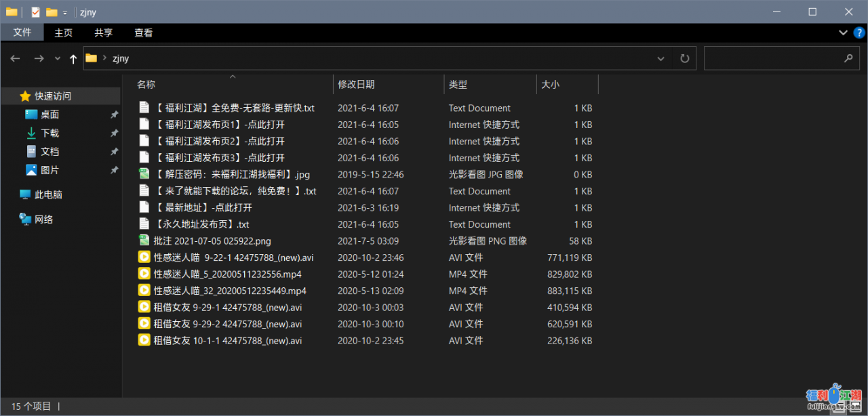Collapse the ribbon with the chevron near Help
The width and height of the screenshot is (868, 416).
pyautogui.click(x=842, y=33)
